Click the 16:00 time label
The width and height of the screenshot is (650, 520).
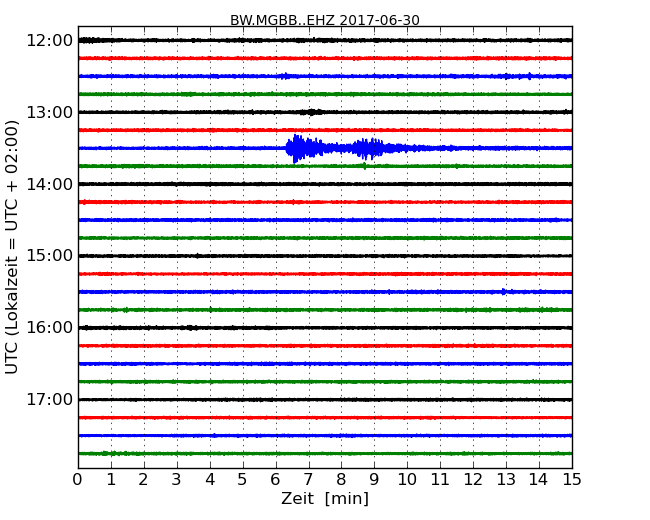(49, 328)
